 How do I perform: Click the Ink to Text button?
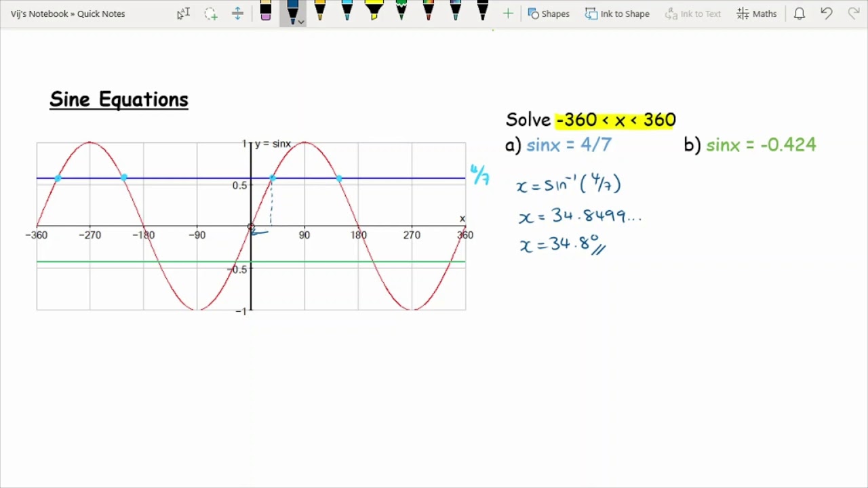pyautogui.click(x=693, y=14)
